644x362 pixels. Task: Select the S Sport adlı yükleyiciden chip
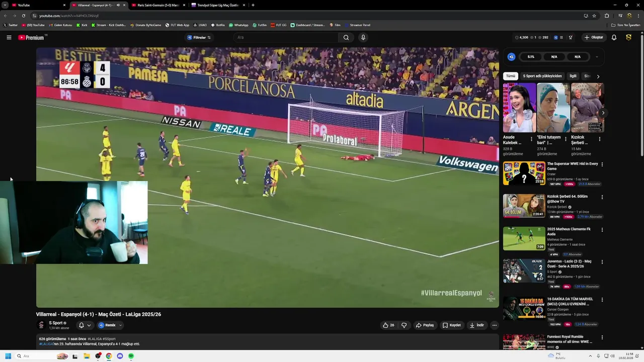[x=542, y=76]
